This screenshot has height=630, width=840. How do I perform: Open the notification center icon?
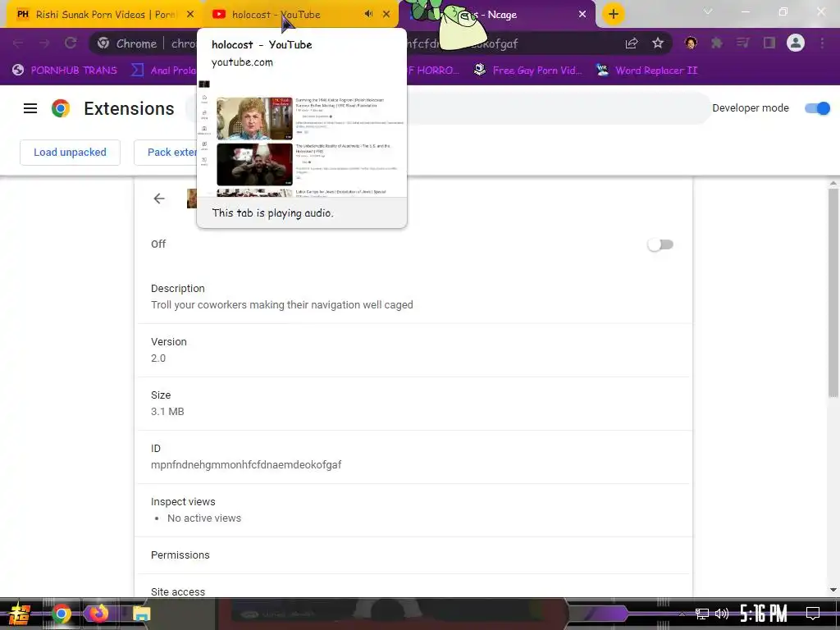click(813, 614)
